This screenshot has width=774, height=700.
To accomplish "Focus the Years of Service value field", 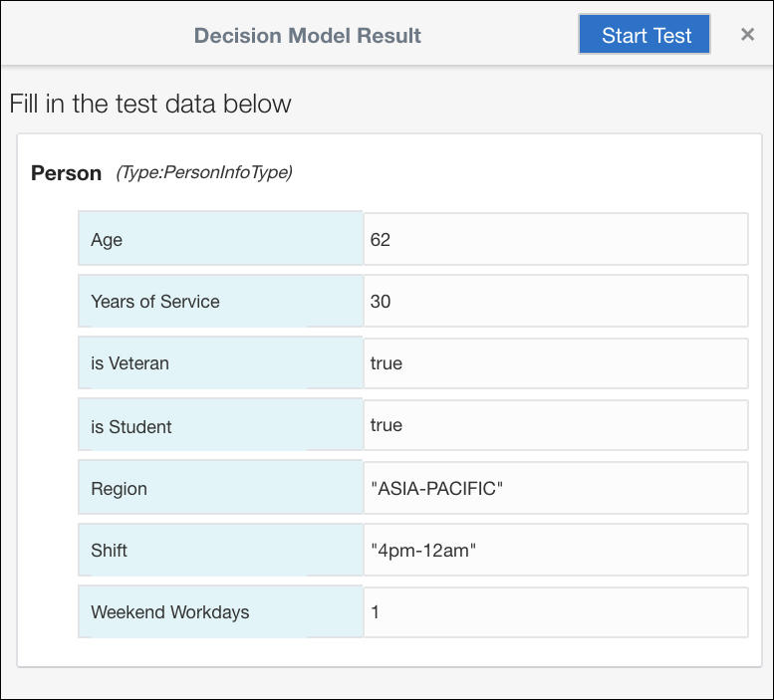I will coord(555,301).
